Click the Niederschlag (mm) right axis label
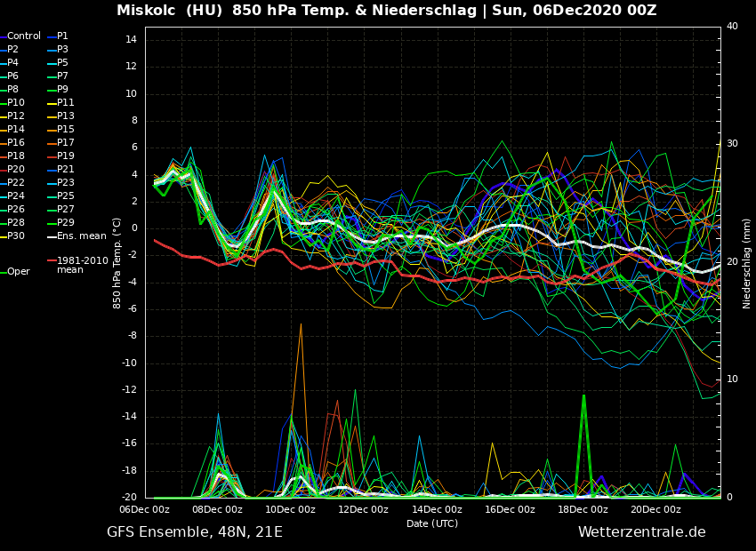Image resolution: width=756 pixels, height=551 pixels. pyautogui.click(x=747, y=263)
